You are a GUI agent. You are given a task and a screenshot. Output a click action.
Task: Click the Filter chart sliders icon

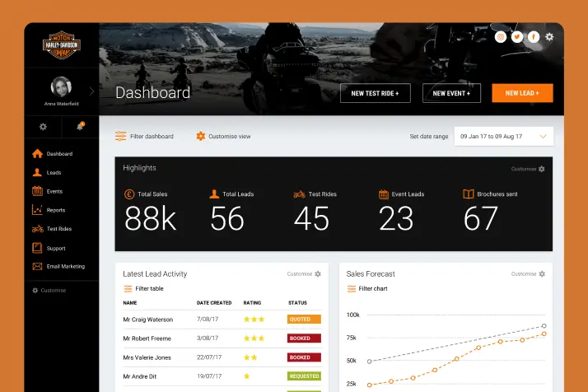coord(352,288)
